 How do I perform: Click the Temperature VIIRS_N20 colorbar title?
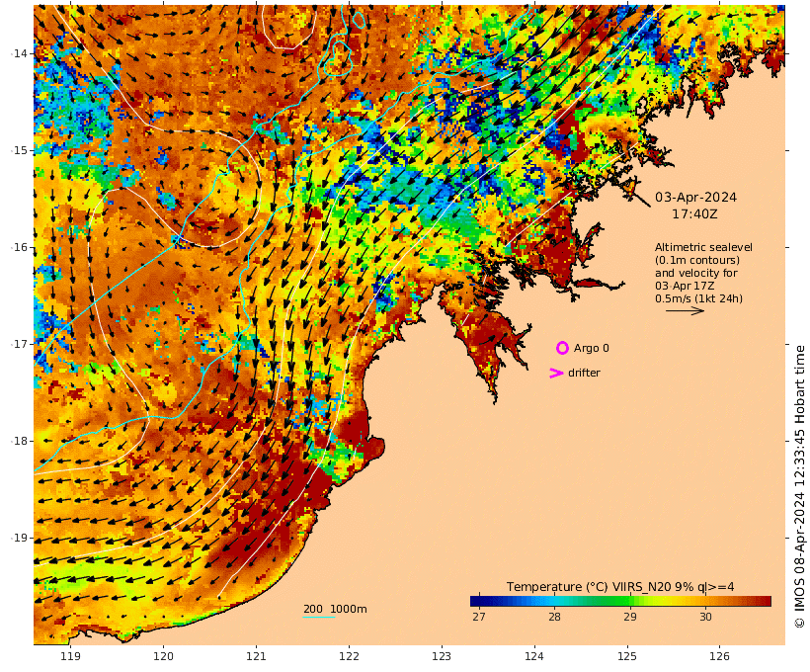click(620, 587)
